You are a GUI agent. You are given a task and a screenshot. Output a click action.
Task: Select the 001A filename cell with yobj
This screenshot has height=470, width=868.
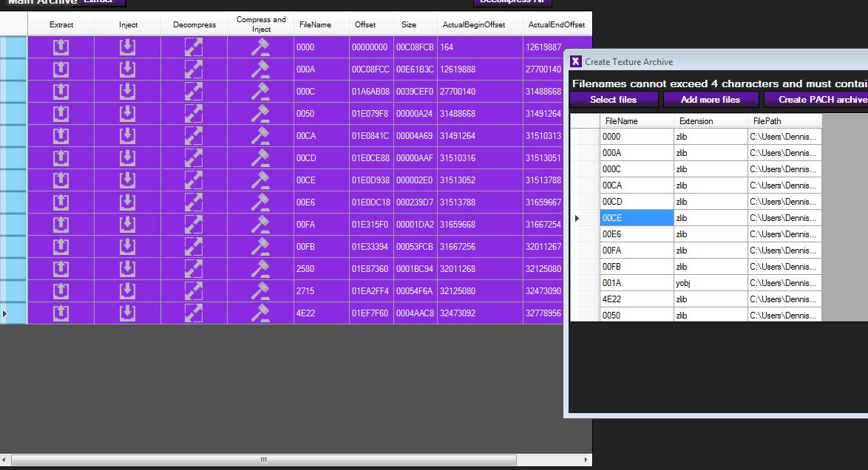click(x=636, y=283)
